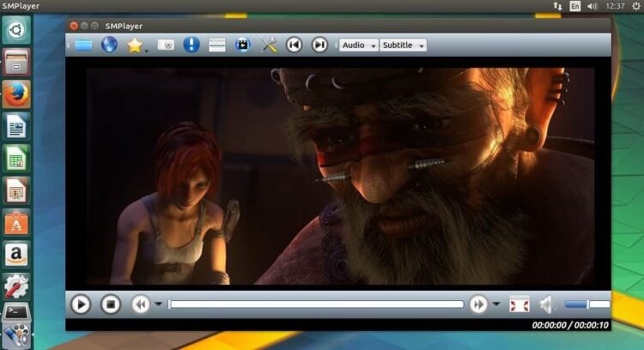Open the network indicator in top panel
644x350 pixels.
click(557, 6)
